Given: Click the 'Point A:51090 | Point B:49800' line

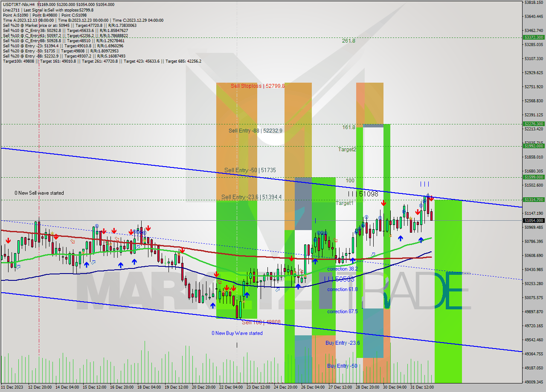Looking at the screenshot, I should coord(46,15).
